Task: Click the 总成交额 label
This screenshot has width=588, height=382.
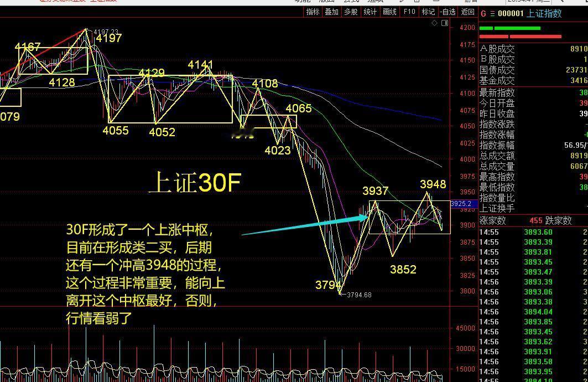Action: [497, 156]
